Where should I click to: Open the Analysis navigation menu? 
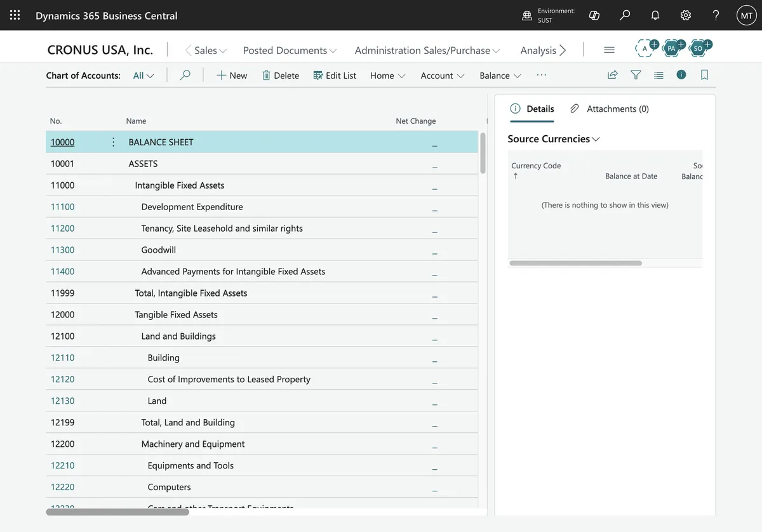pos(538,50)
